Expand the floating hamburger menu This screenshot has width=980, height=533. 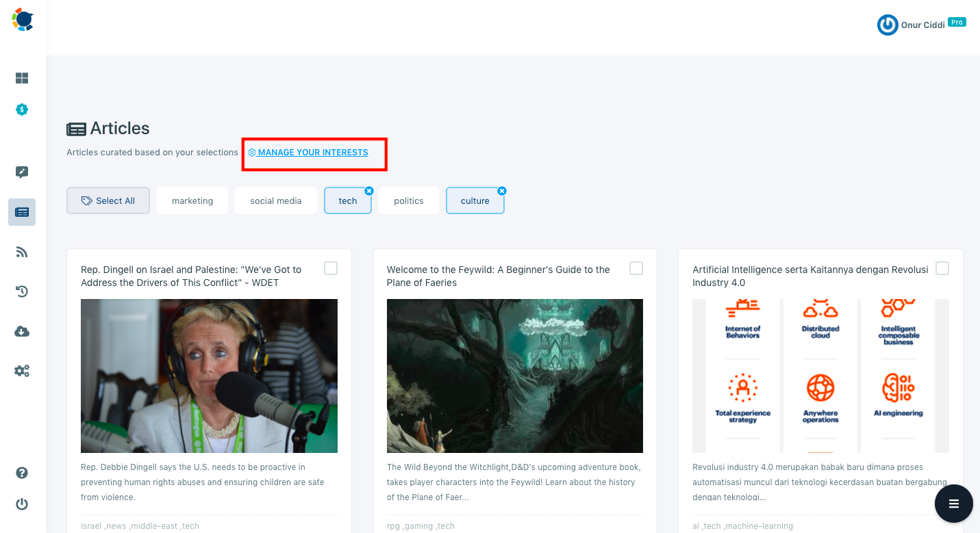pyautogui.click(x=953, y=504)
